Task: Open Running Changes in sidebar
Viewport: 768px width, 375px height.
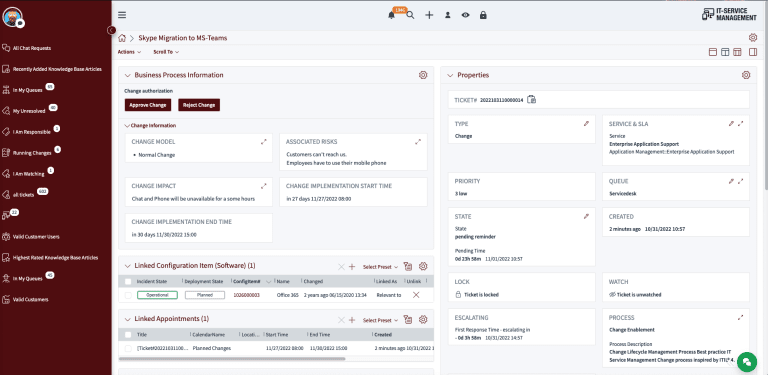Action: point(32,153)
